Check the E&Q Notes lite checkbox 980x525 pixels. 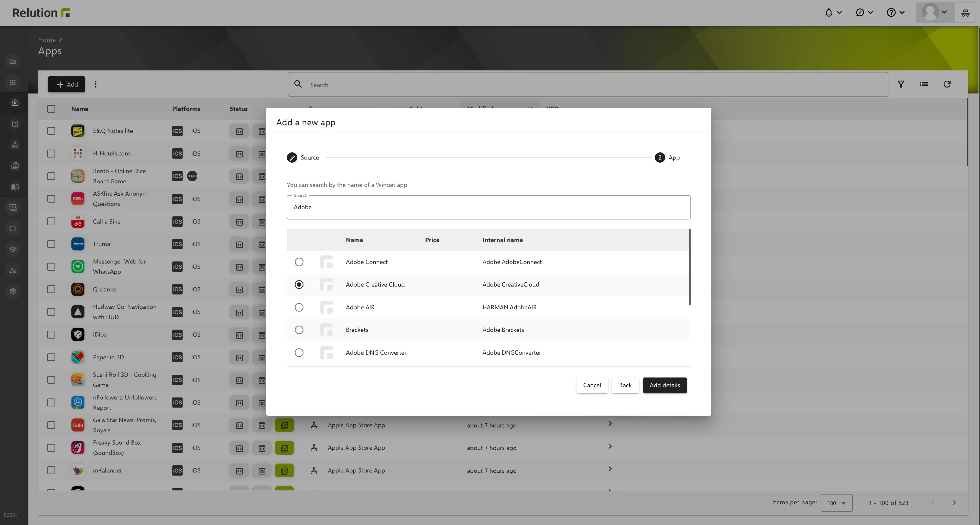pos(51,131)
